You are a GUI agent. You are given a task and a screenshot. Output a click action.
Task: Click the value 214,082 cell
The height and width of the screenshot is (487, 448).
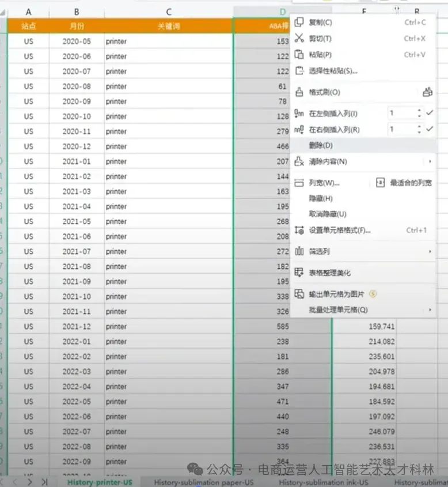tap(365, 341)
